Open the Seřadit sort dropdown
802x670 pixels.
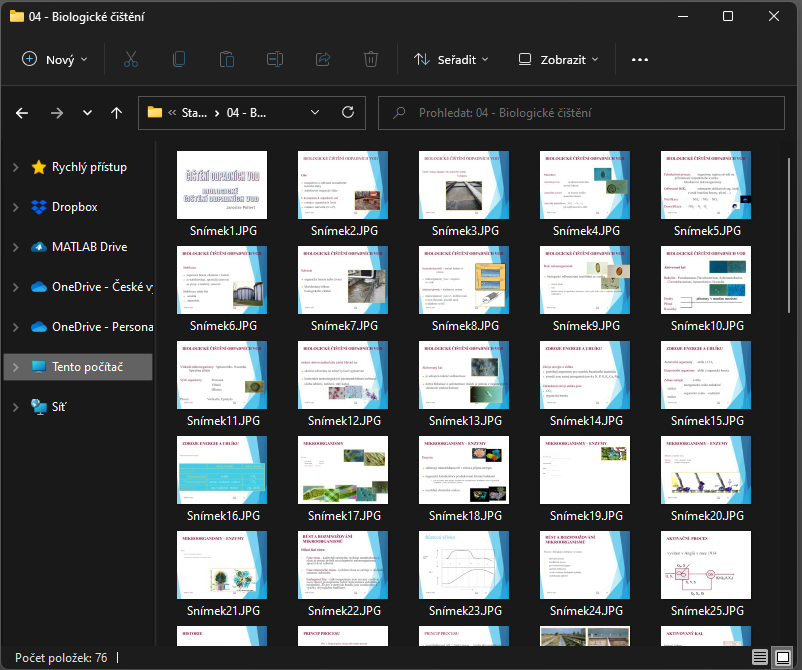pos(451,59)
